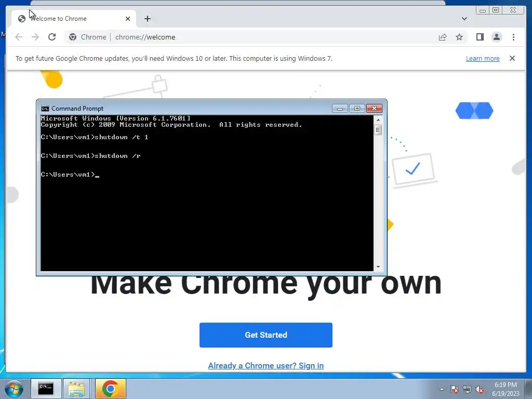Share this page icon in address bar

[443, 37]
